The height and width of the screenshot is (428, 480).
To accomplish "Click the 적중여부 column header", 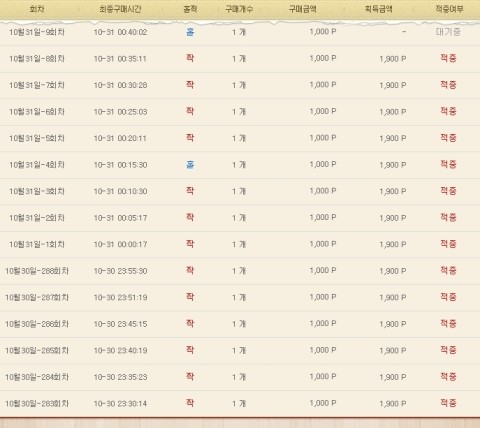I will pyautogui.click(x=449, y=9).
